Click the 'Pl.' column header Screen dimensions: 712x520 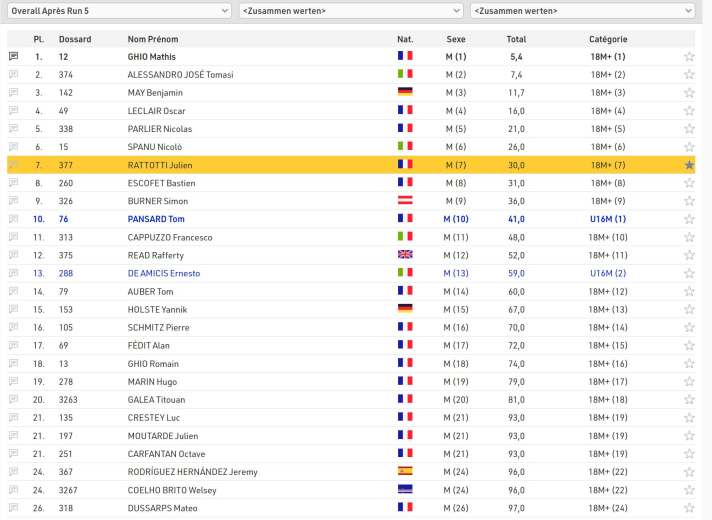[x=39, y=39]
